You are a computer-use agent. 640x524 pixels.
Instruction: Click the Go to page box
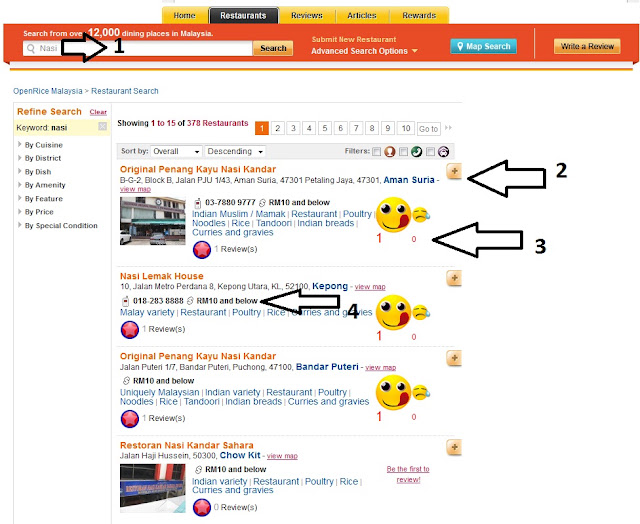coord(429,129)
